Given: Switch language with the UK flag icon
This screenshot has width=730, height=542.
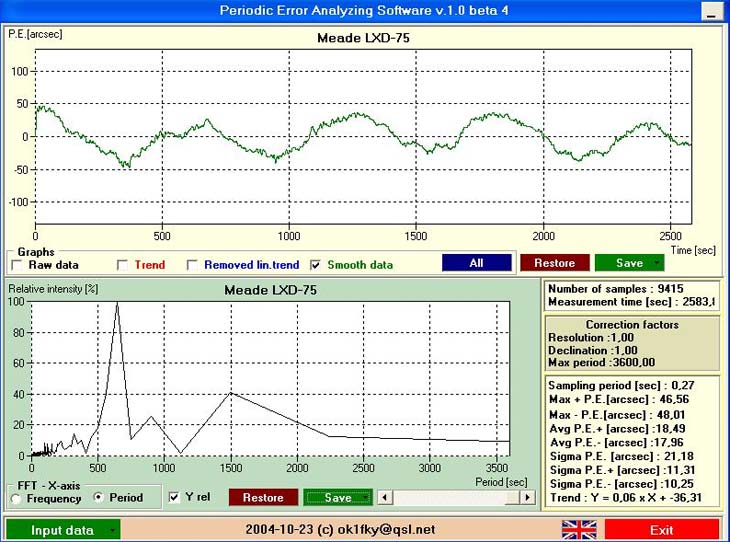Looking at the screenshot, I should (x=579, y=530).
